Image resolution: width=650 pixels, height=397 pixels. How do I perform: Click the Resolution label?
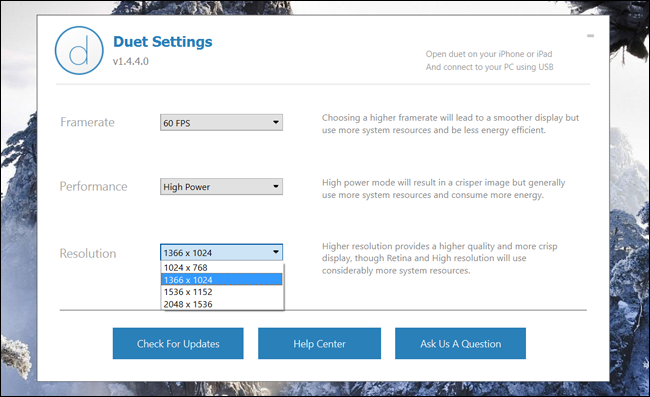[x=88, y=253]
